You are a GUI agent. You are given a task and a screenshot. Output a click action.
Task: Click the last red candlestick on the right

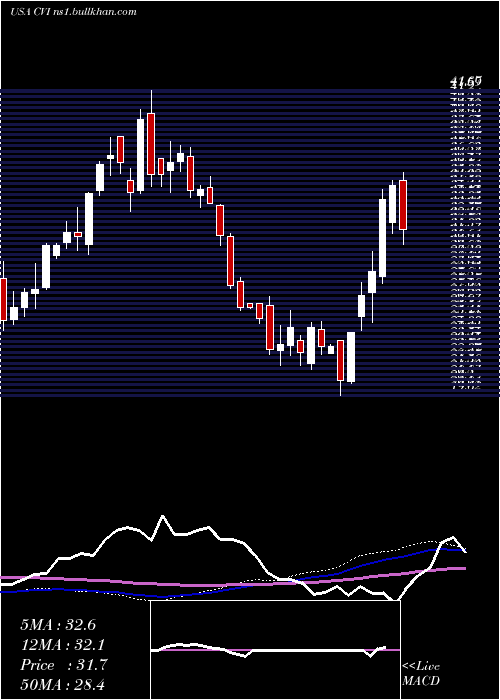403,205
